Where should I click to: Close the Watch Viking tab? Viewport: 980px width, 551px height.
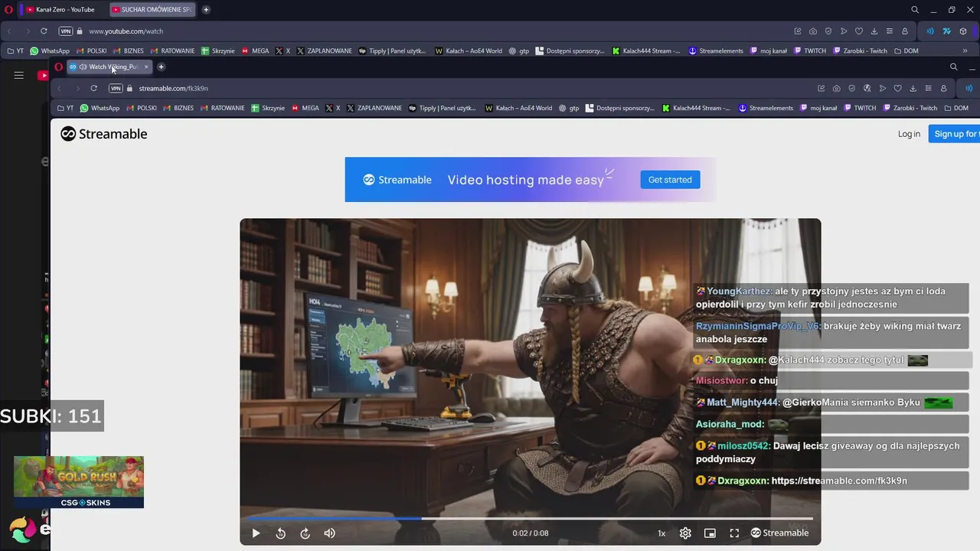146,67
